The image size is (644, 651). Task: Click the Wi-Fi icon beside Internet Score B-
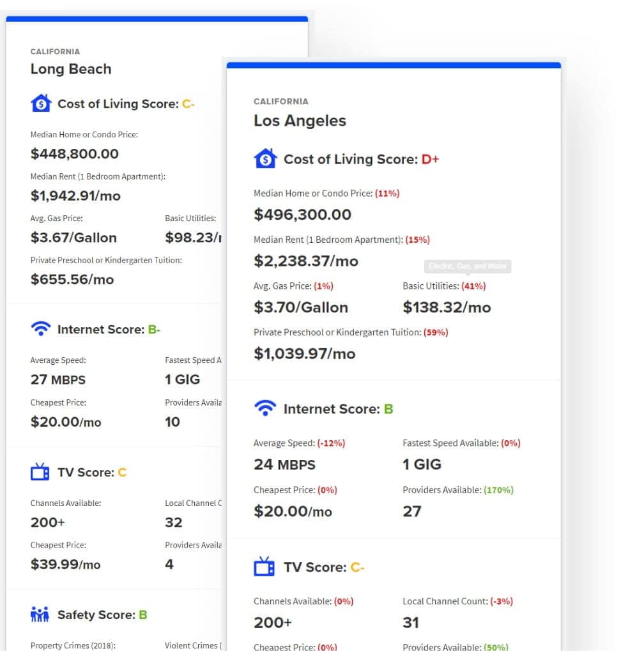(x=40, y=329)
